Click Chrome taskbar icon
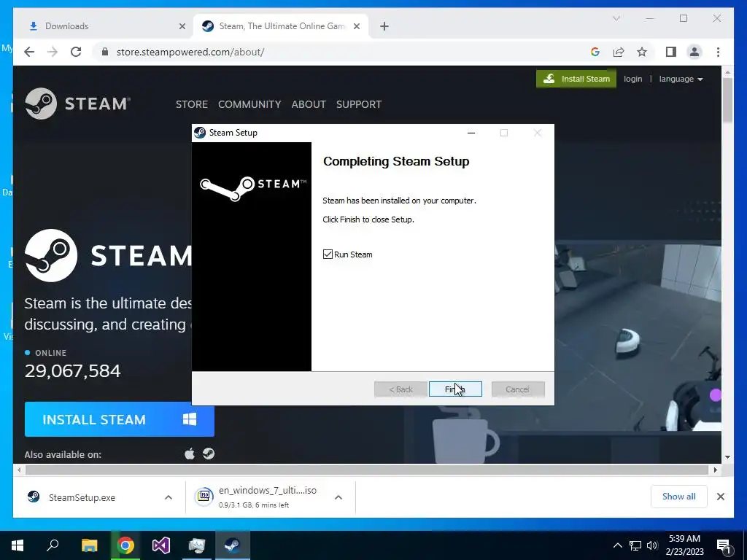747x560 pixels. 125,545
